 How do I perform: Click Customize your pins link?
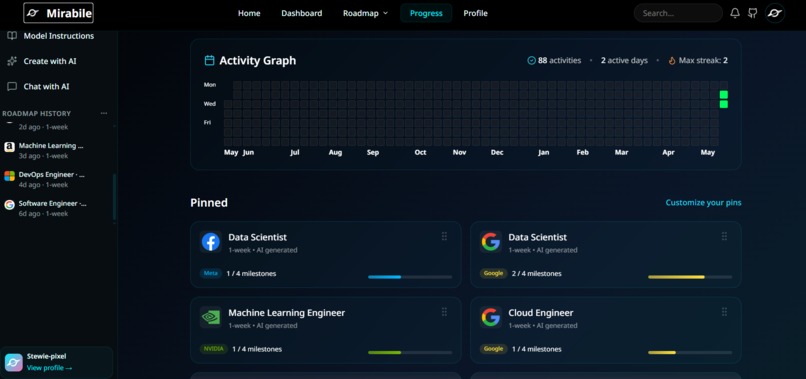coord(703,203)
